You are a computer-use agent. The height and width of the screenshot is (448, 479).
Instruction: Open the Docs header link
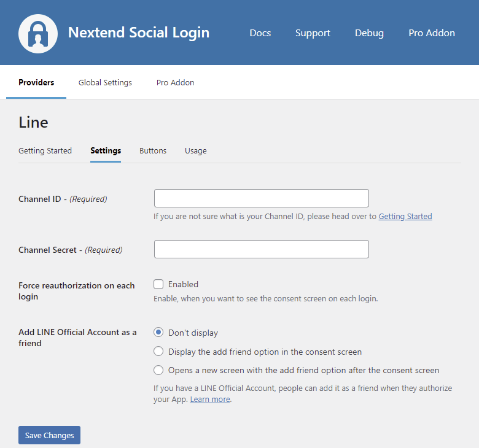[260, 33]
